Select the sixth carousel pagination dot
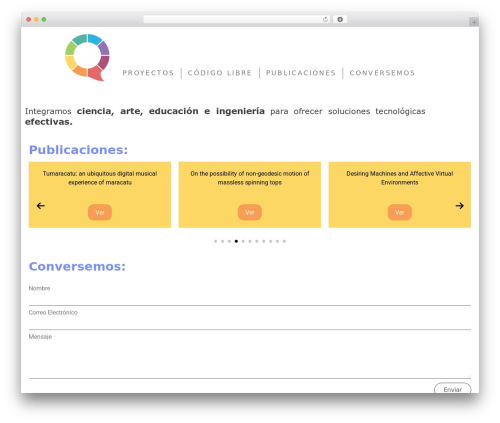The image size is (500, 423). point(250,241)
